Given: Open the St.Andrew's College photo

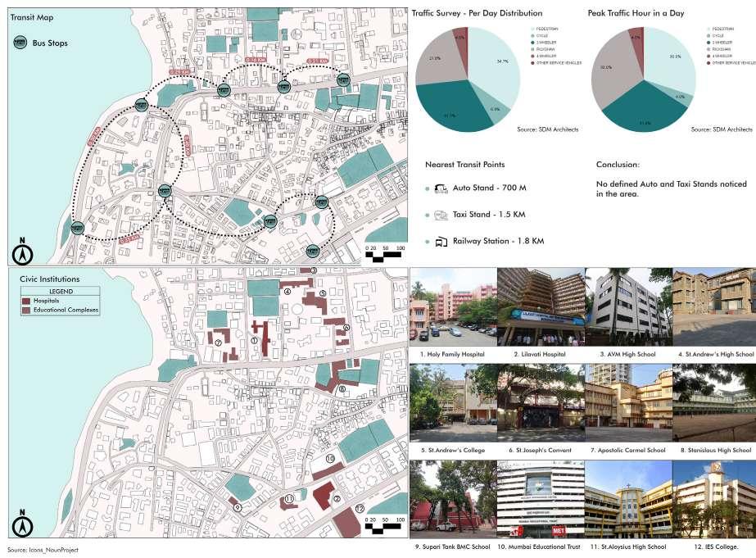Looking at the screenshot, I should (x=453, y=403).
